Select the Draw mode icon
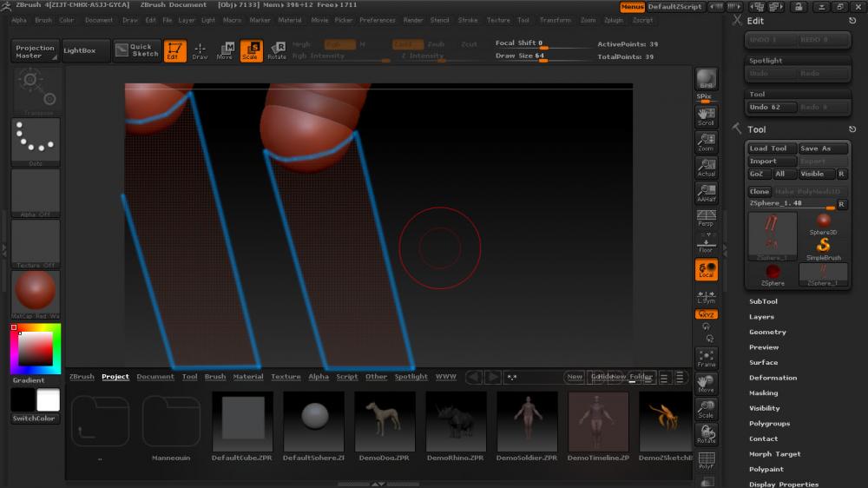 point(200,50)
